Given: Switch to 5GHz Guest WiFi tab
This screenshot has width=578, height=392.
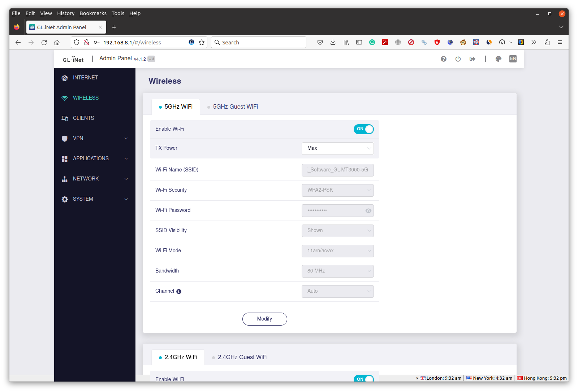Looking at the screenshot, I should pyautogui.click(x=232, y=107).
